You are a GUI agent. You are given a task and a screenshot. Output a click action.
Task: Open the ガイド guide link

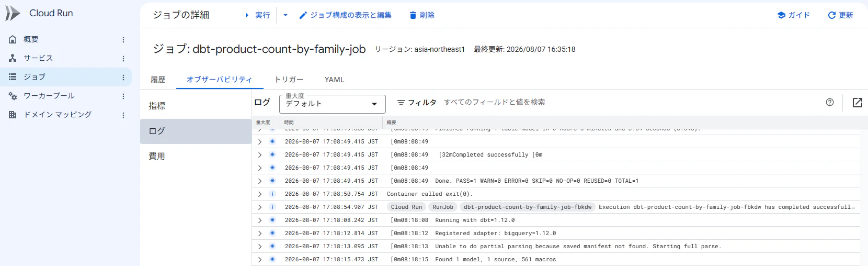tap(793, 15)
